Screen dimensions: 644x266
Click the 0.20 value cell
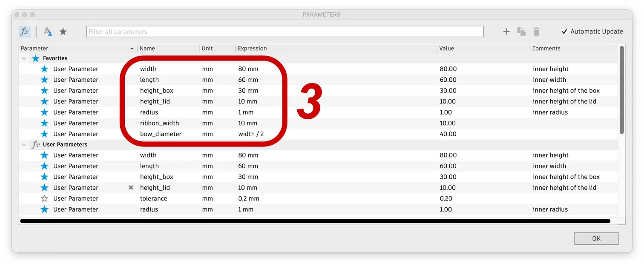tap(446, 199)
